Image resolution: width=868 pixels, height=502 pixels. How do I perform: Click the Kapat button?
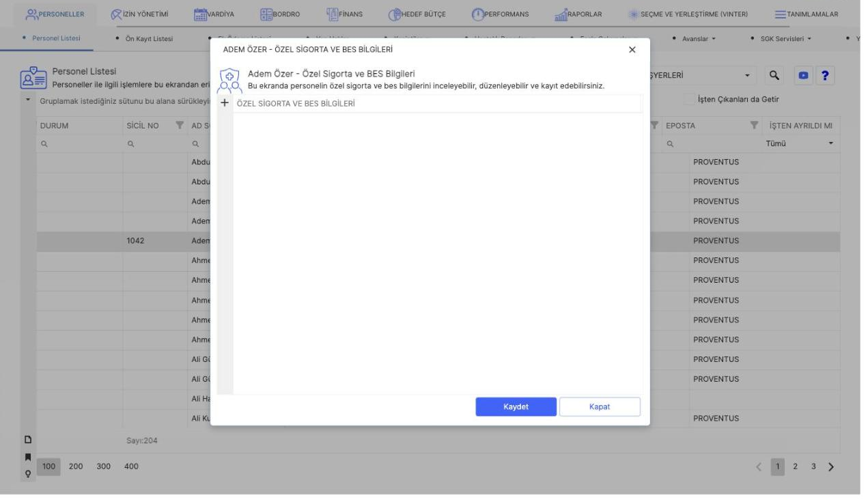[600, 406]
